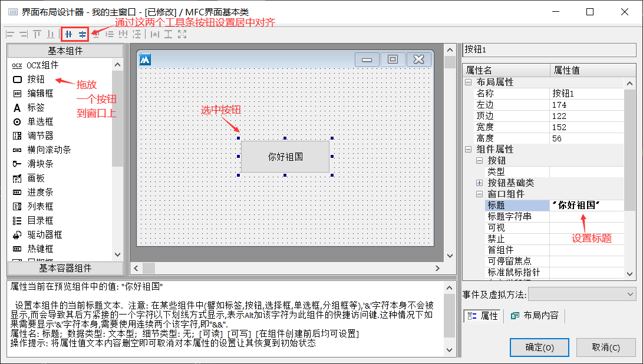This screenshot has height=364, width=643.
Task: Click the component name field showing 按钮1
Action: tap(549, 50)
